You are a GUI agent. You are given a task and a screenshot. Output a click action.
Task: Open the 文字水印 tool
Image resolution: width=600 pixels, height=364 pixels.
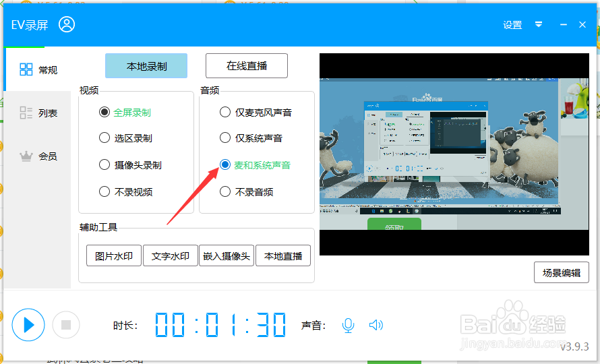pos(171,255)
